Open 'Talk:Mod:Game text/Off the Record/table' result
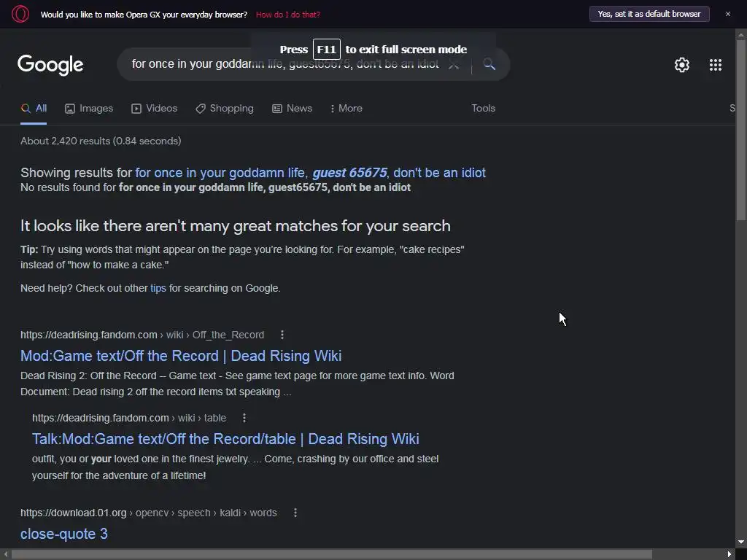This screenshot has height=560, width=747. (x=225, y=438)
